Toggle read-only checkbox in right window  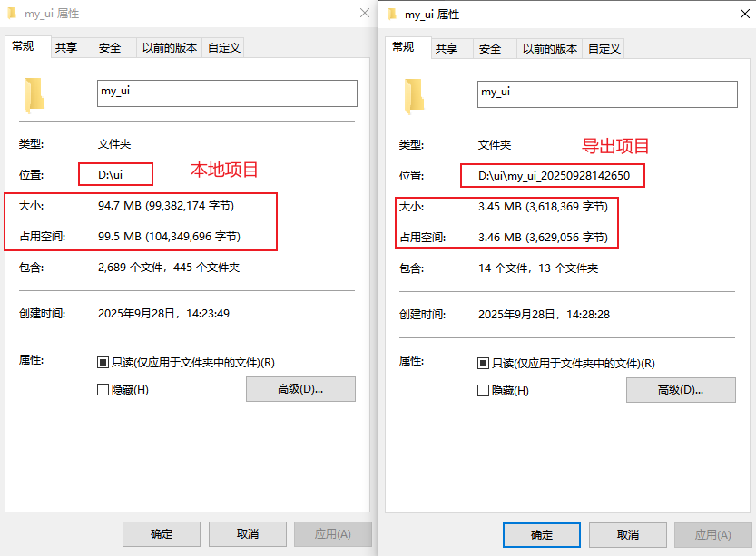pyautogui.click(x=483, y=364)
